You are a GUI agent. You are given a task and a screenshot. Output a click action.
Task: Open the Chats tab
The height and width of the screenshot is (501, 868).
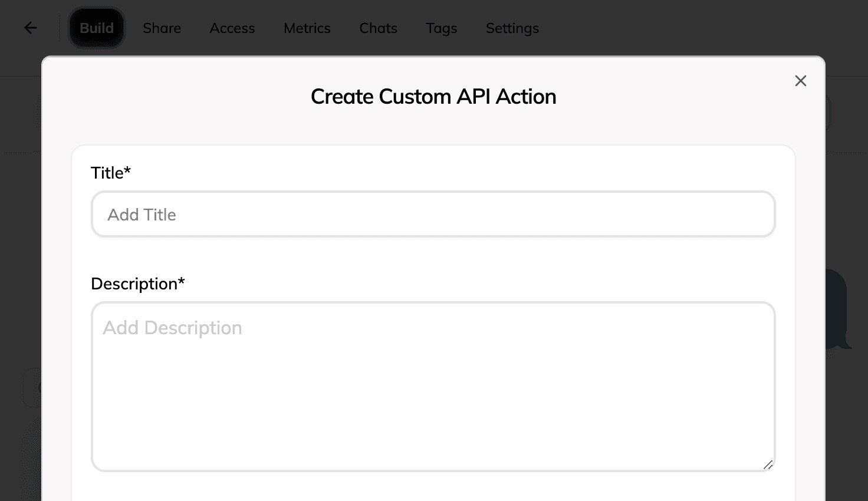pyautogui.click(x=378, y=28)
